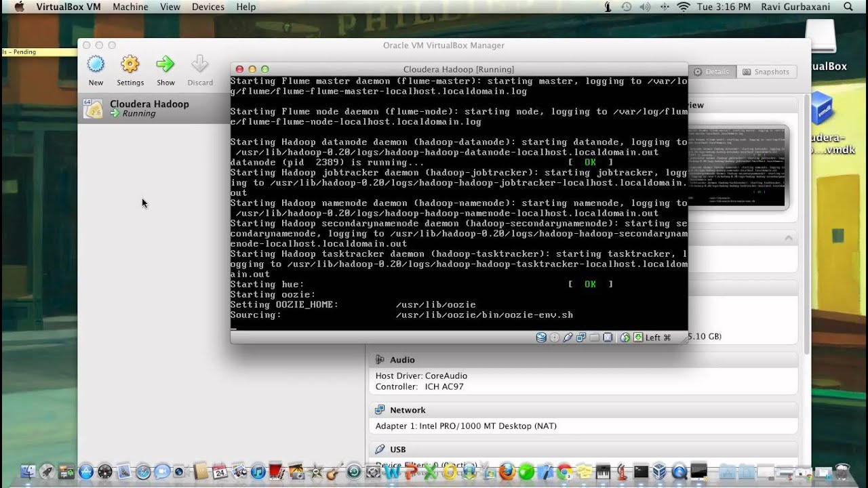Click the 'Controller: ICH AC97' text
The width and height of the screenshot is (868, 488).
click(x=419, y=387)
